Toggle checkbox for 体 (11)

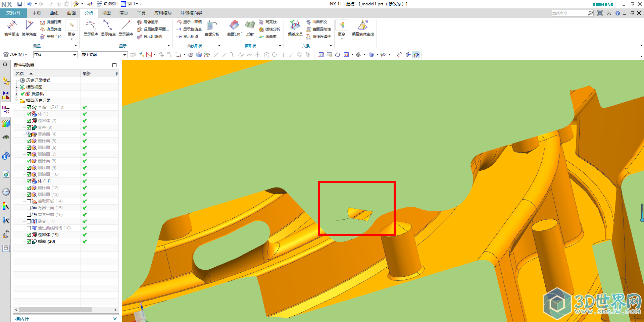(x=29, y=181)
